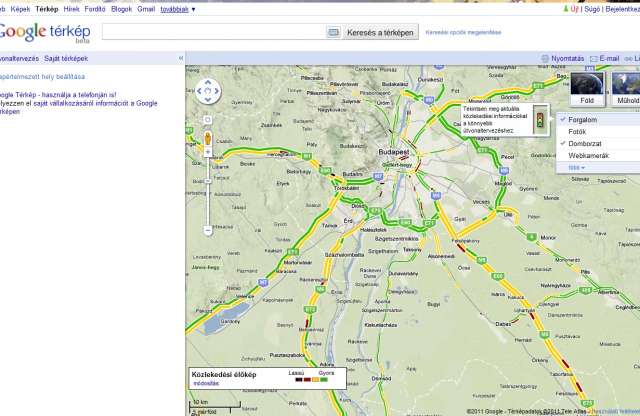Zoom in with the plus button
The image size is (640, 416).
point(208,152)
